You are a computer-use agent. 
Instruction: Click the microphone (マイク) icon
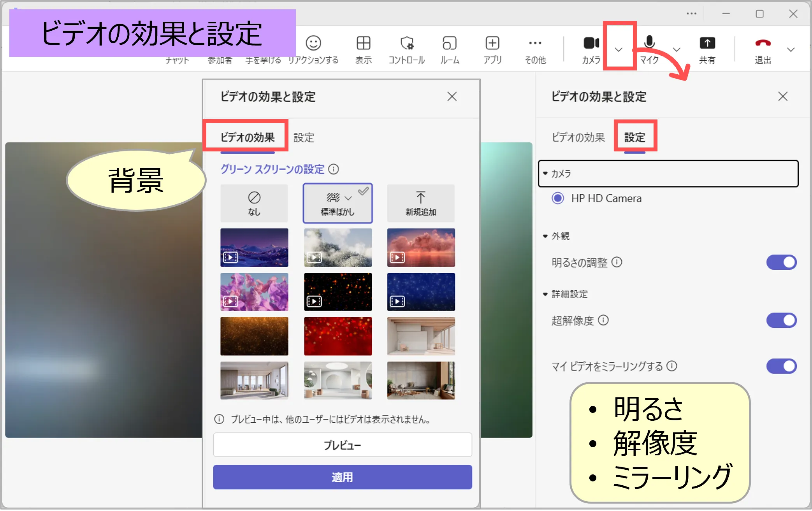649,42
